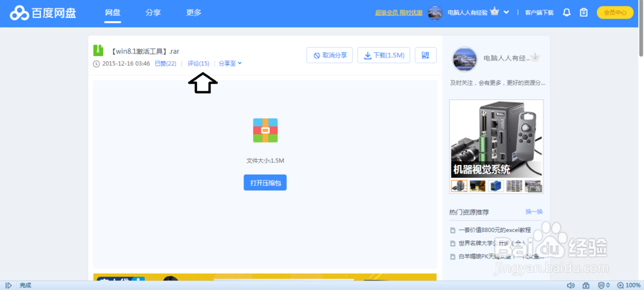This screenshot has height=290, width=644.
Task: Click 完成 status text
Action: tap(26, 285)
